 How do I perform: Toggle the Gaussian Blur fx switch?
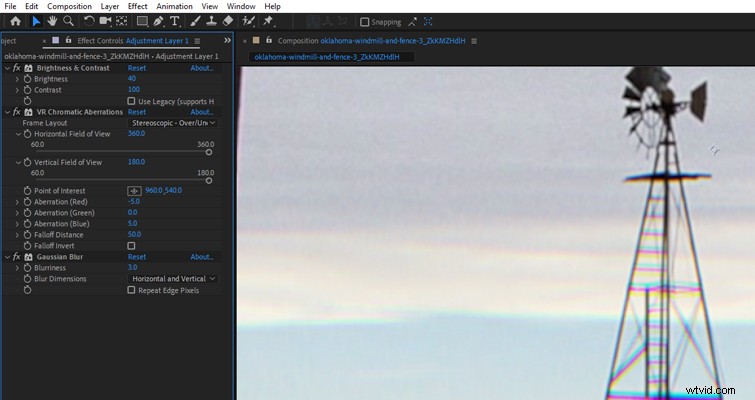pyautogui.click(x=17, y=257)
